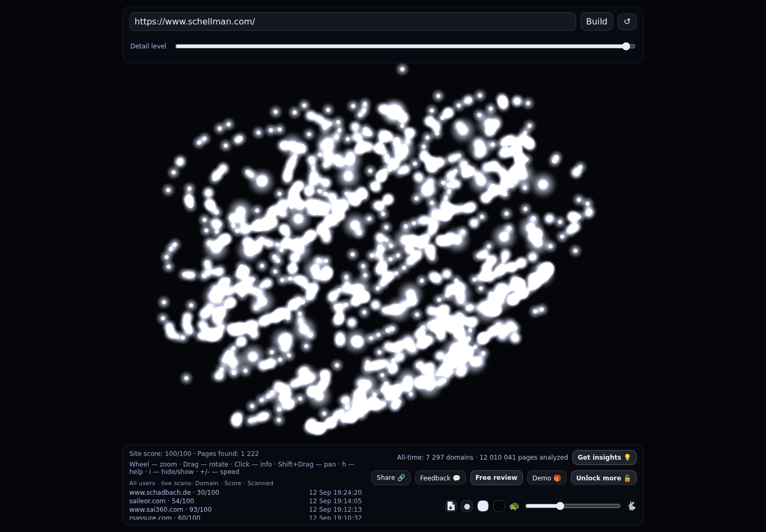Click the record dot icon button
The width and height of the screenshot is (766, 532).
point(467,506)
